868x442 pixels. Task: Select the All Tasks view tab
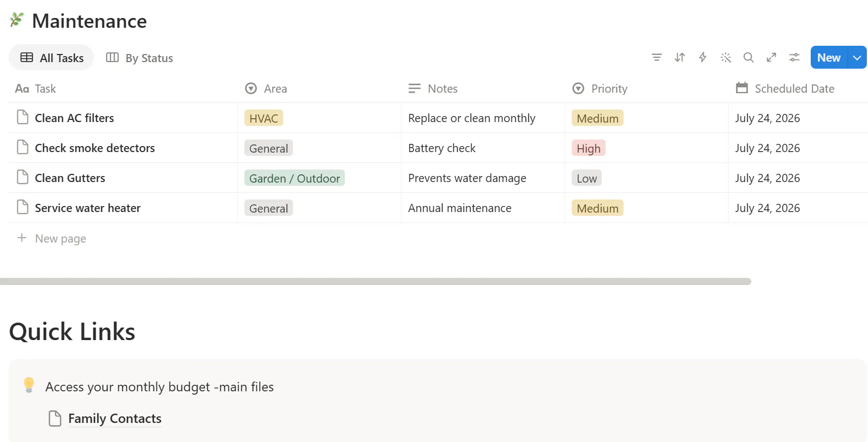point(52,58)
